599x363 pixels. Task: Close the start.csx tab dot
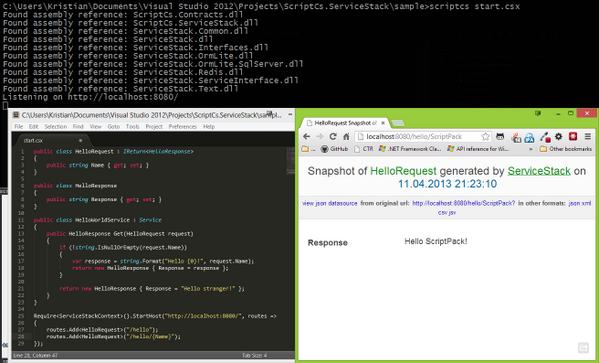click(80, 140)
